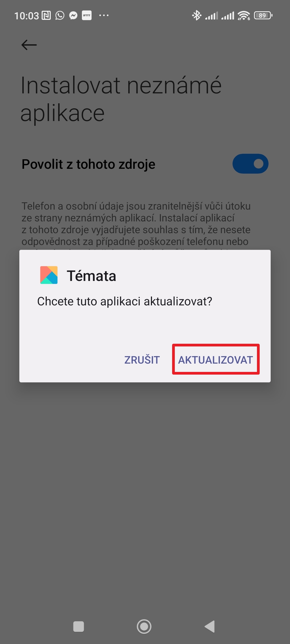Tap the Povolit z tohoto zdroje label

[x=88, y=164]
